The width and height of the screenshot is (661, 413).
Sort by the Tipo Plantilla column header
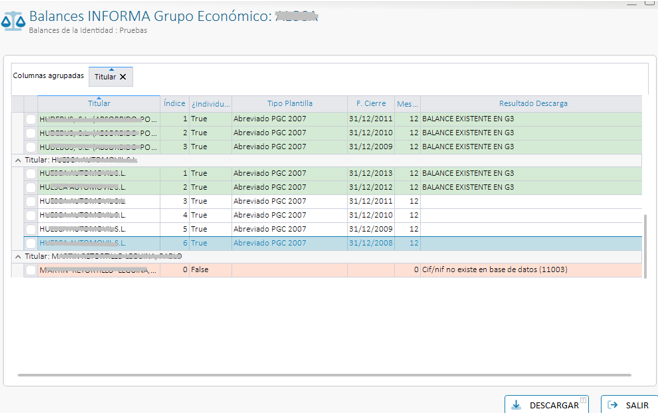[290, 103]
